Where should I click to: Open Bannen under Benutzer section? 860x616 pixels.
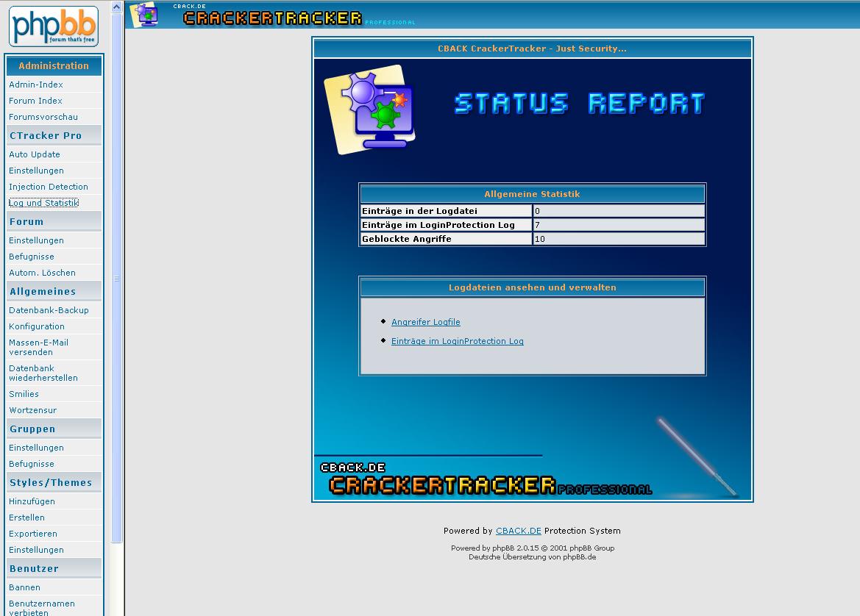tap(24, 587)
